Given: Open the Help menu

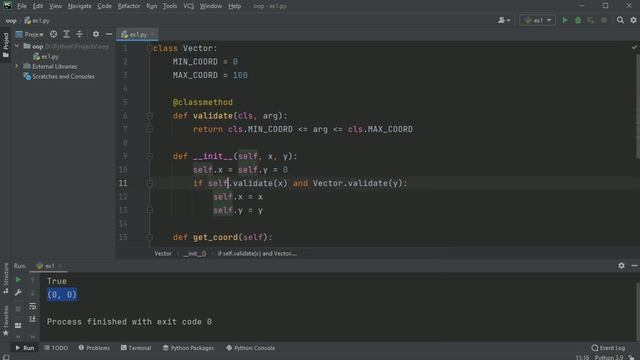Looking at the screenshot, I should [234, 6].
